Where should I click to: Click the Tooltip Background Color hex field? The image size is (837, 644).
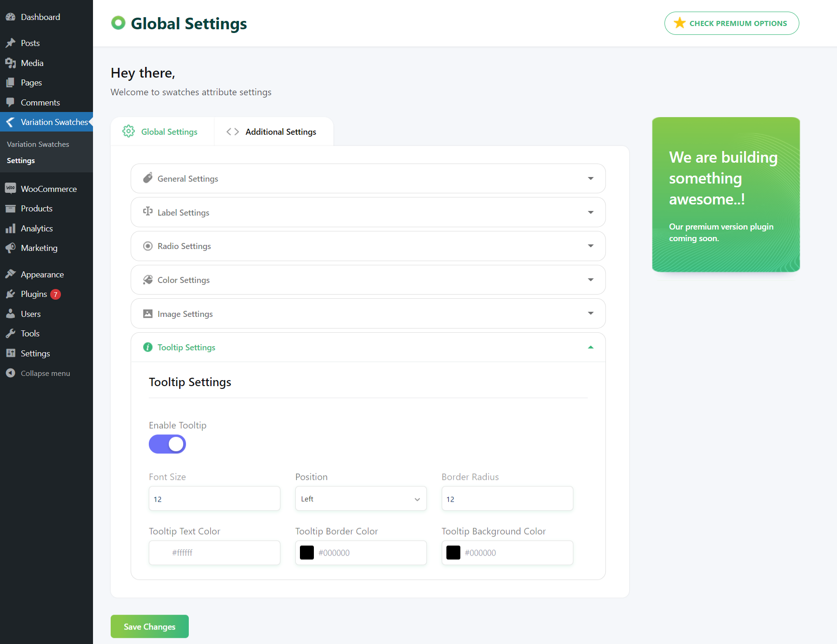coord(507,552)
